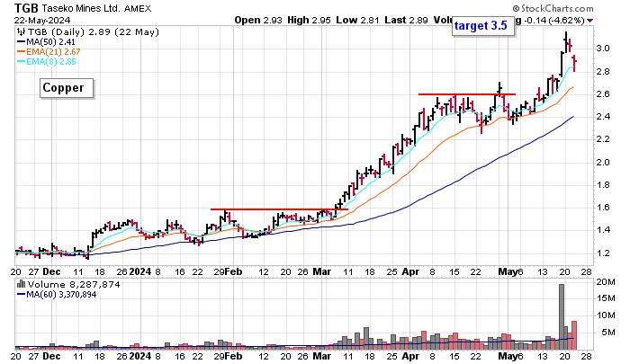Select the Low 2.81 value
Screen dimensions: 630x364
click(357, 20)
